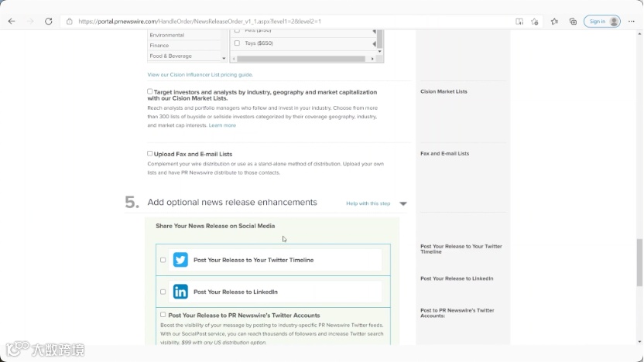Click Share Your News Release on Social Media heading
Screen dimensions: 644x362
(215, 226)
